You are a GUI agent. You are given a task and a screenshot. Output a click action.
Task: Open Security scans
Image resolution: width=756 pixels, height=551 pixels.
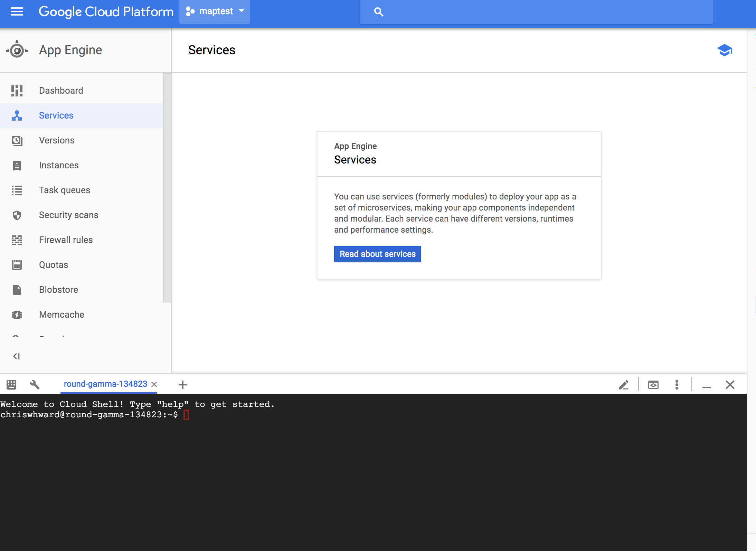click(x=68, y=215)
